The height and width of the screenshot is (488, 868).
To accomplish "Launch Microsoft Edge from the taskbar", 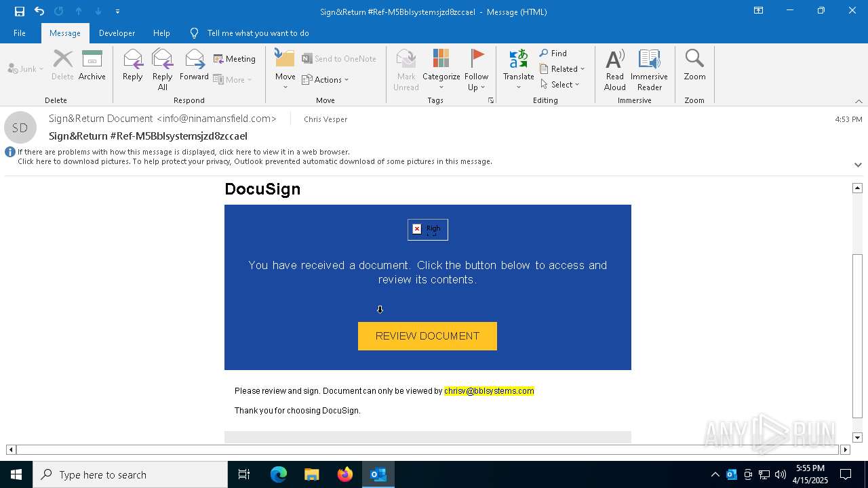I will [279, 474].
